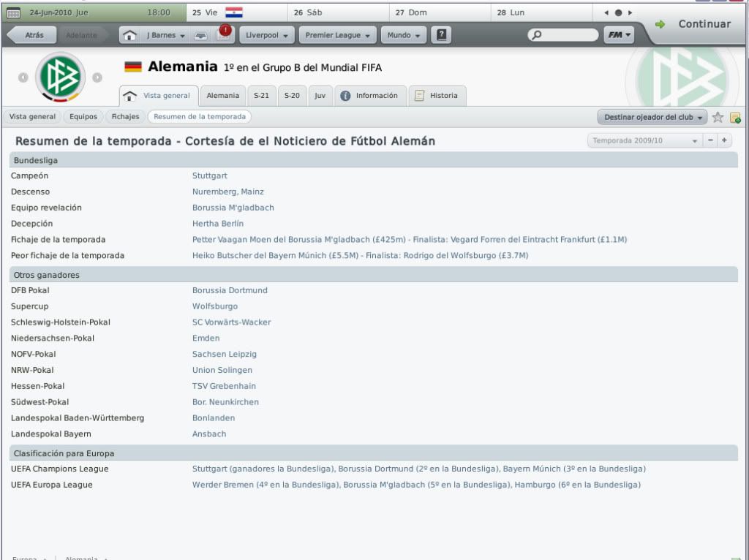The height and width of the screenshot is (560, 749).
Task: Open the Temporada 2009/10 season selector
Action: pyautogui.click(x=645, y=140)
